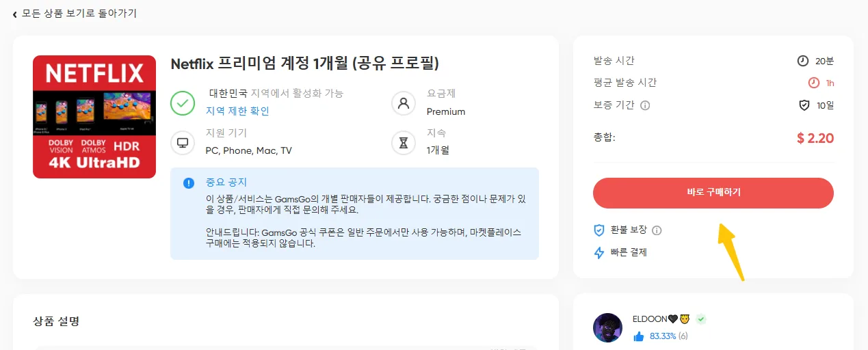The image size is (868, 350).
Task: Open the 지역 제한 확인 link
Action: pyautogui.click(x=237, y=111)
